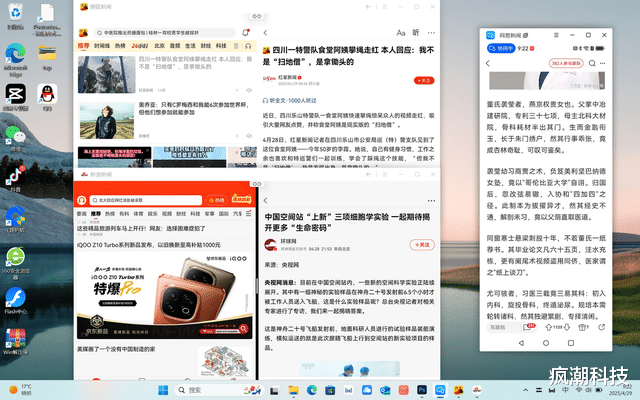Click blue 协同中 pill in NetEase window

tap(502, 48)
